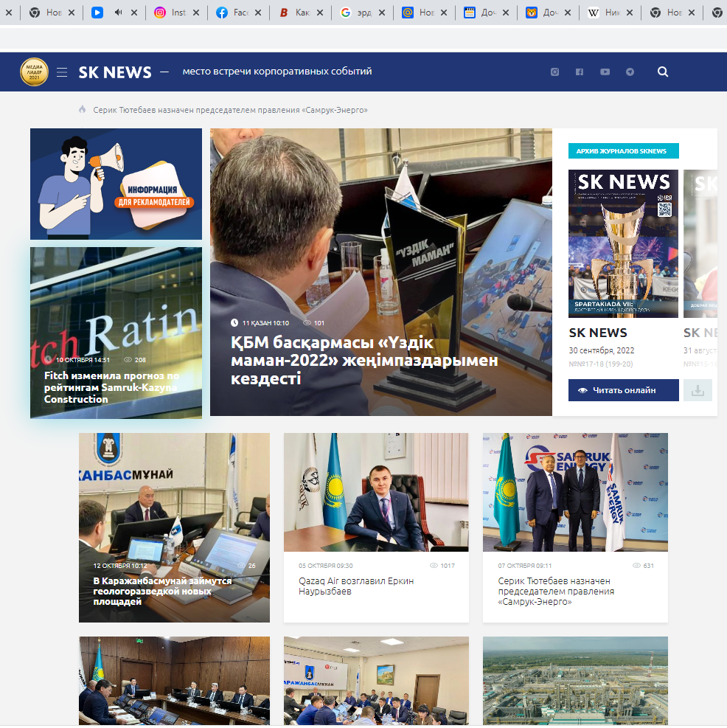Click the mute audio icon on the browser tab
The image size is (727, 728).
119,13
